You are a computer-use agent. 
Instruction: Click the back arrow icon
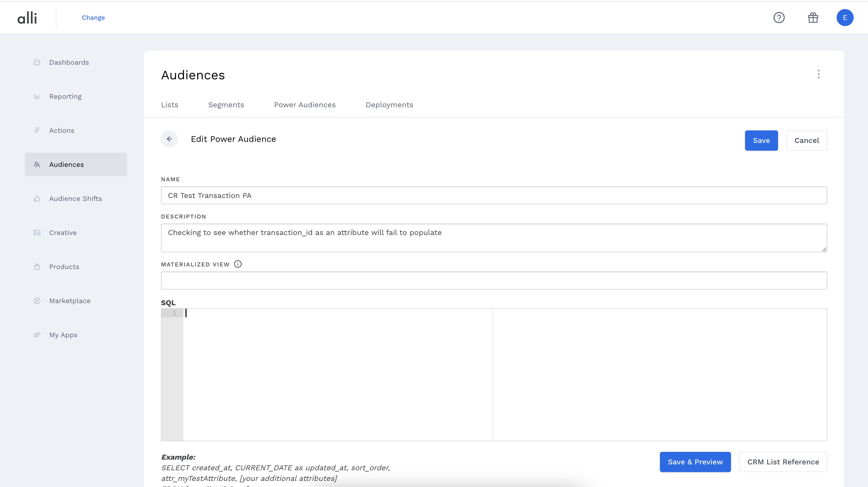[x=170, y=139]
